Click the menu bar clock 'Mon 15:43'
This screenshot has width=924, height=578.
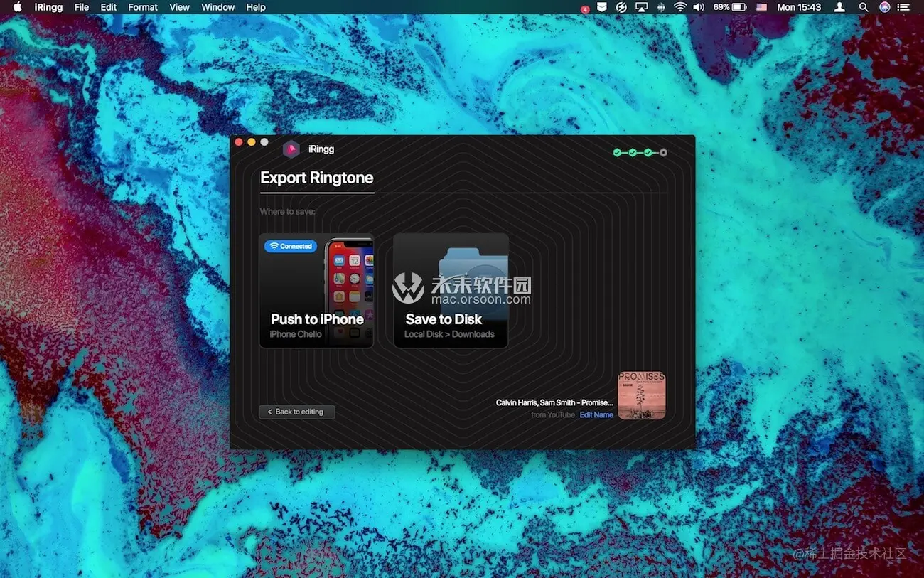799,7
